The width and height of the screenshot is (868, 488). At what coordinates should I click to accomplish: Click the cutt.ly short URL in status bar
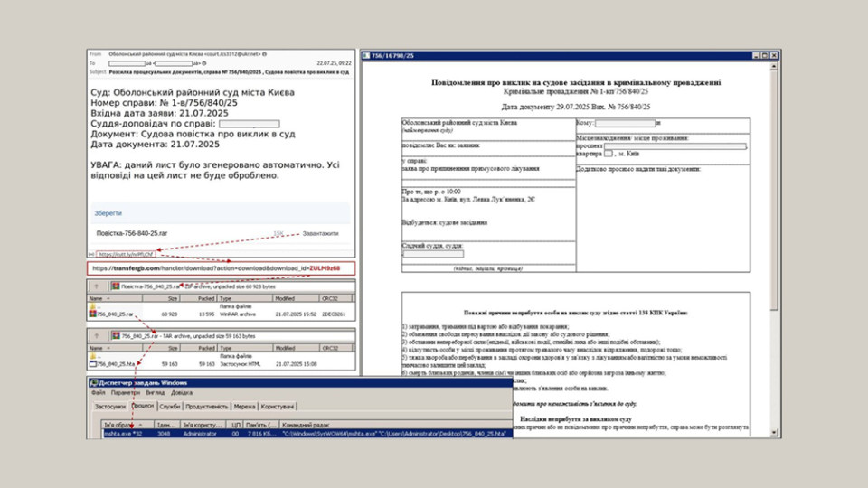[x=126, y=255]
